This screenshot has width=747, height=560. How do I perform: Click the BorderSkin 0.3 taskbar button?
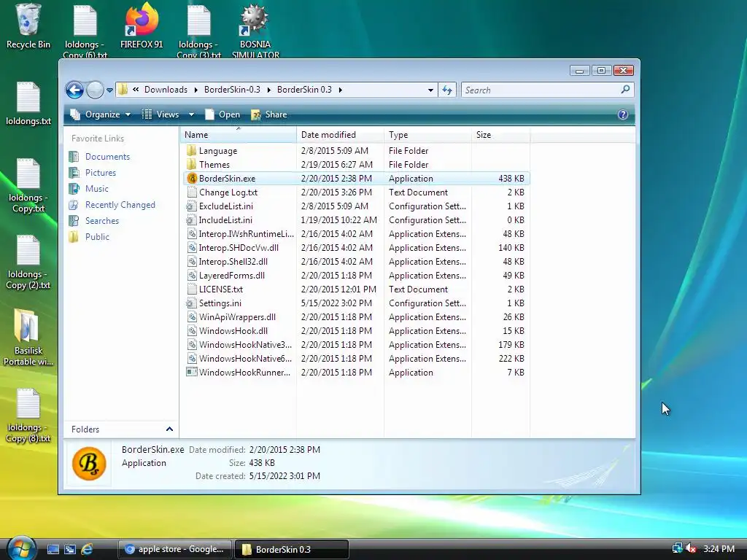tap(292, 549)
